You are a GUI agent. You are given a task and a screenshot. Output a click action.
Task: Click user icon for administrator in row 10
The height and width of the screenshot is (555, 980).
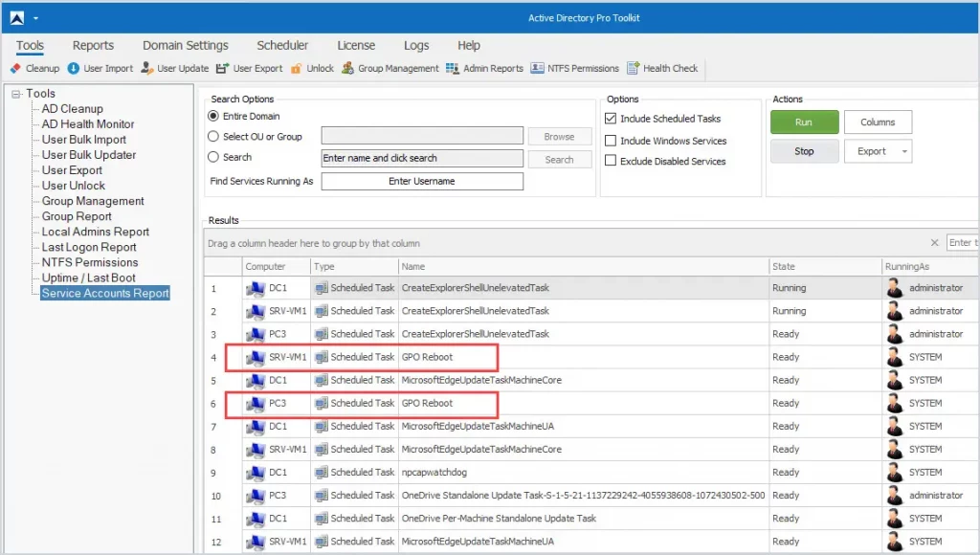pyautogui.click(x=895, y=496)
